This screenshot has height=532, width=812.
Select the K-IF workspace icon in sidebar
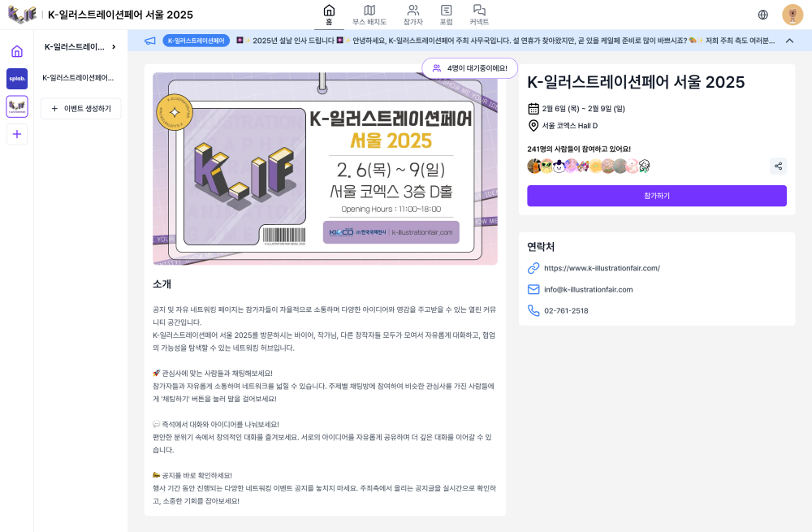[x=17, y=106]
